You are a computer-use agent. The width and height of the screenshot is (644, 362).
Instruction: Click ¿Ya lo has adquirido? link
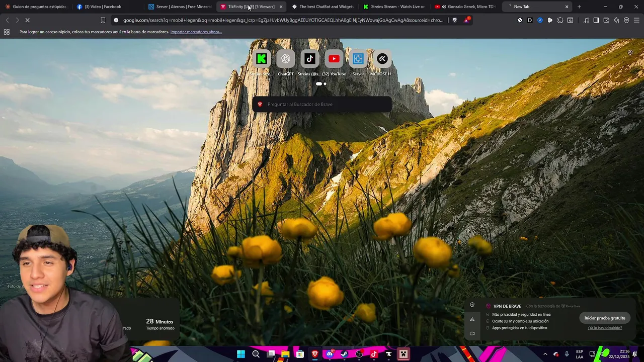(x=605, y=328)
